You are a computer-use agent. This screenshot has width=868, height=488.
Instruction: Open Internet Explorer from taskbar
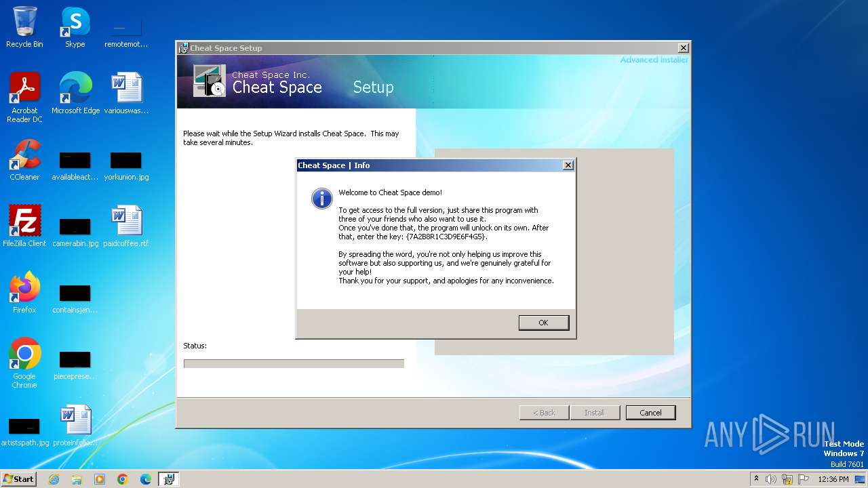tap(54, 479)
